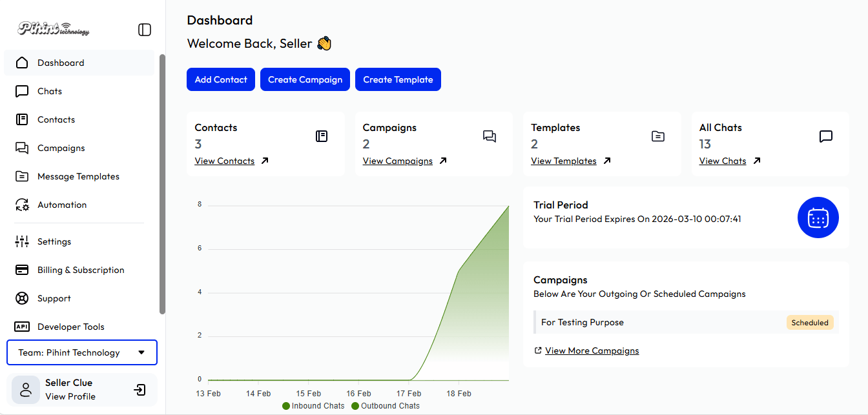Open the View More Campaigns link
This screenshot has width=868, height=415.
click(x=592, y=350)
